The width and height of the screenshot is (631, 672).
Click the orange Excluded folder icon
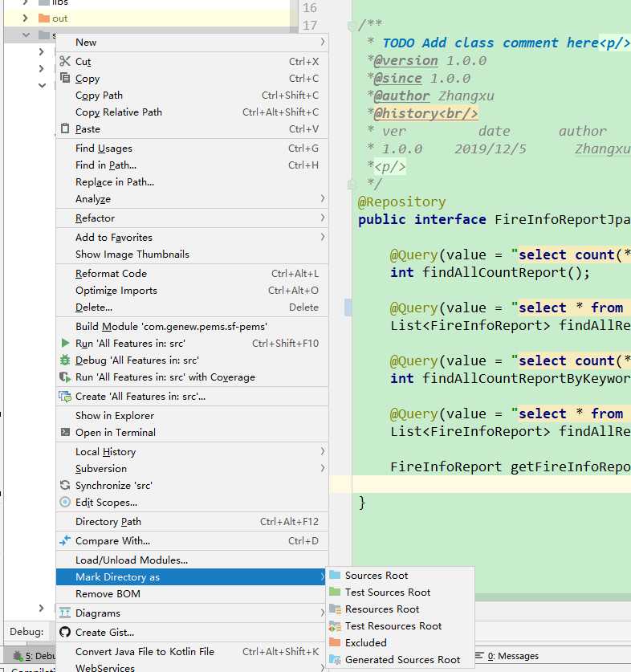[x=335, y=642]
